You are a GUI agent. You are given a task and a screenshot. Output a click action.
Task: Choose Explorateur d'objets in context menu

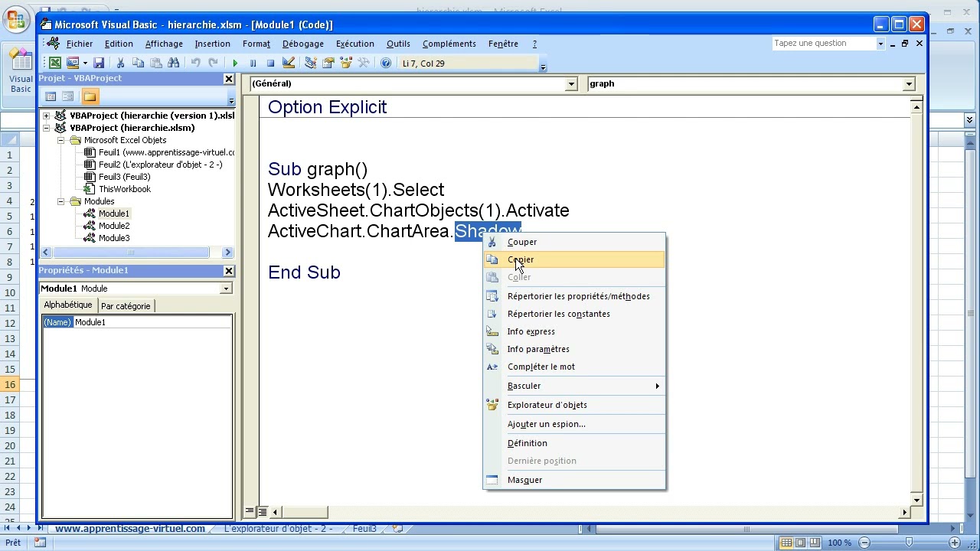(x=574, y=405)
